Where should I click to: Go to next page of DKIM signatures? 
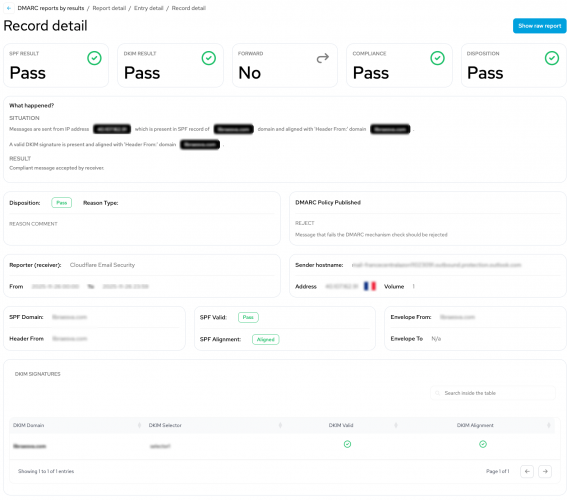click(x=545, y=471)
